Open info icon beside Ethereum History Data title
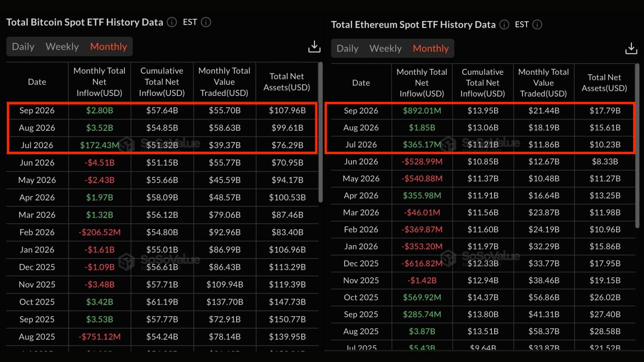Image resolution: width=644 pixels, height=362 pixels. (x=504, y=24)
